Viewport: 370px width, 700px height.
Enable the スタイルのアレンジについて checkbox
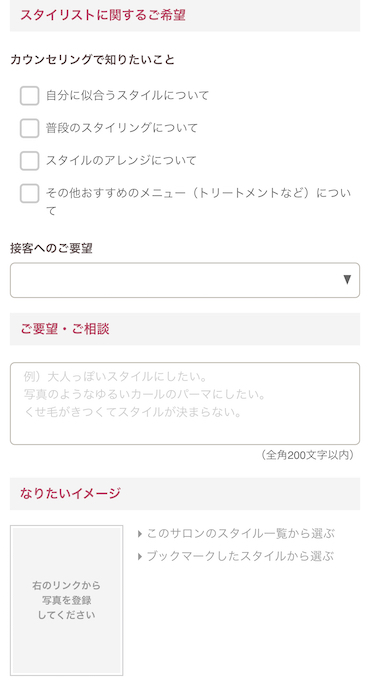pyautogui.click(x=29, y=161)
